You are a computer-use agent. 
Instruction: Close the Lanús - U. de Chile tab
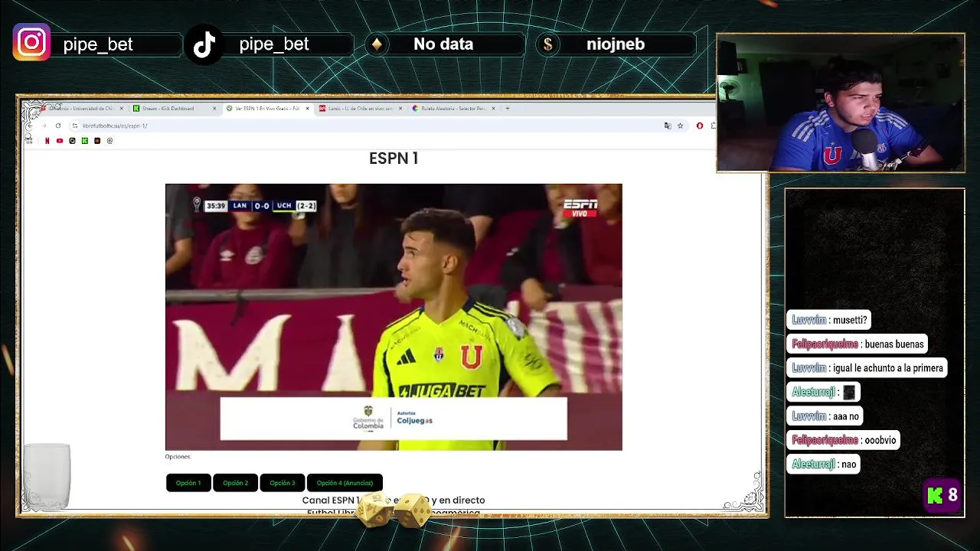pos(400,109)
